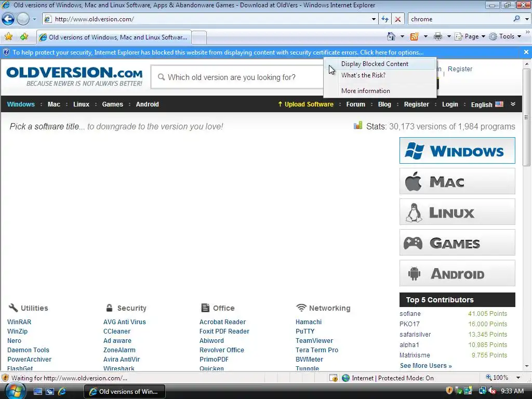Open the AVG Anti Virus link
This screenshot has width=532, height=399.
coord(125,322)
